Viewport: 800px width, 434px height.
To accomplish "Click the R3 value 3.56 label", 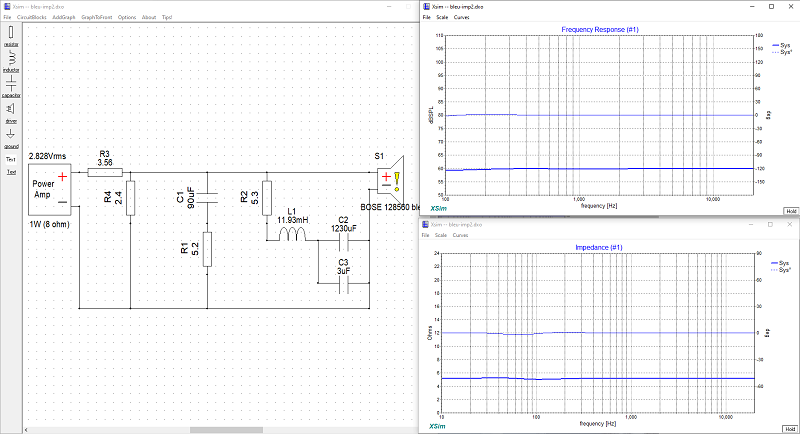I will coord(105,163).
